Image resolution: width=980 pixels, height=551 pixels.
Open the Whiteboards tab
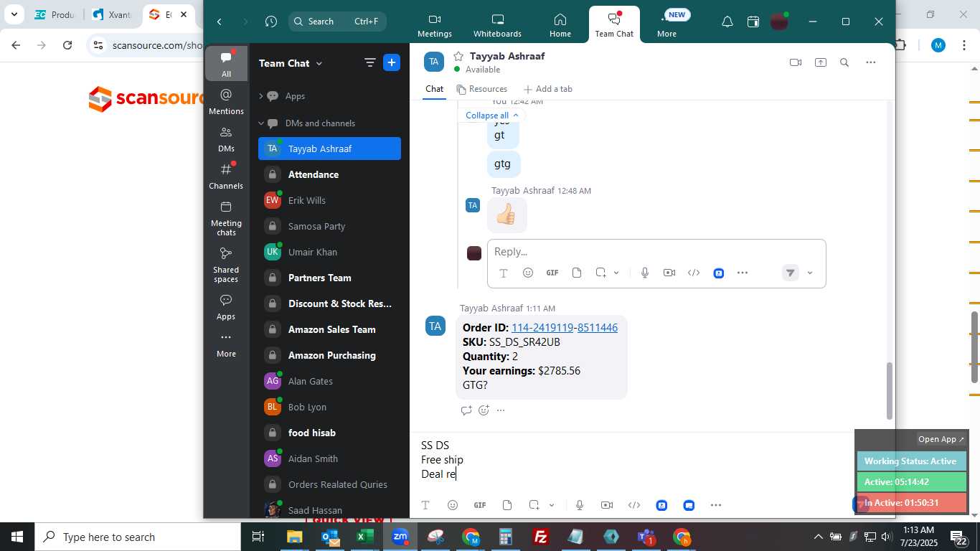[x=497, y=25]
